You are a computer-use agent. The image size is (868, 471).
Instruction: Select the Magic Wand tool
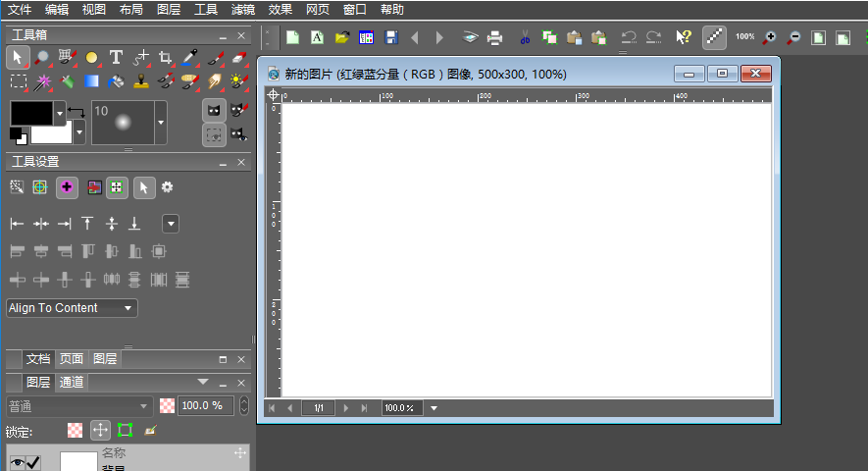coord(42,81)
